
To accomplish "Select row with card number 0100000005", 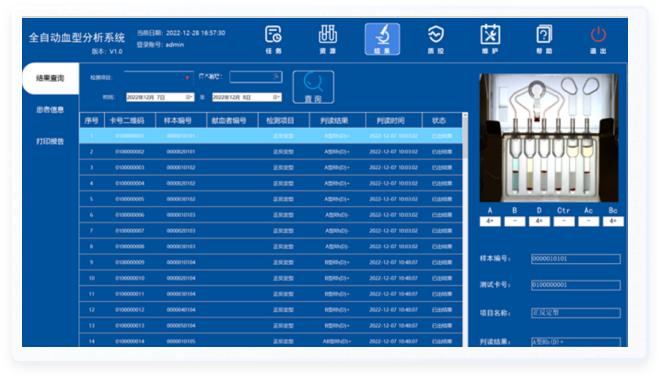I will [x=271, y=199].
